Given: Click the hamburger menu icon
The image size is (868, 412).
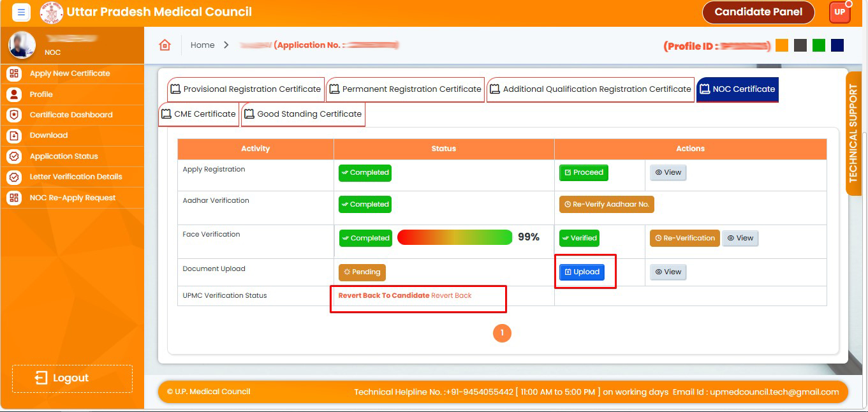Looking at the screenshot, I should click(21, 12).
